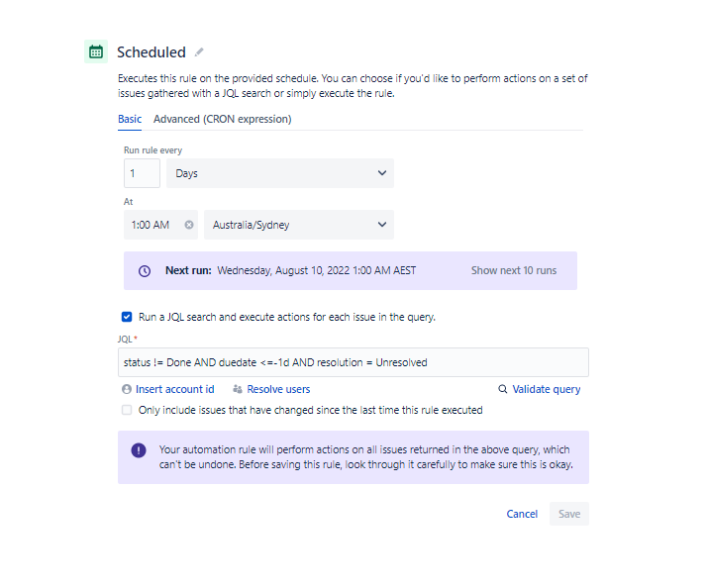Open the Days interval unit dropdown
This screenshot has height=588, width=708.
pyautogui.click(x=280, y=173)
